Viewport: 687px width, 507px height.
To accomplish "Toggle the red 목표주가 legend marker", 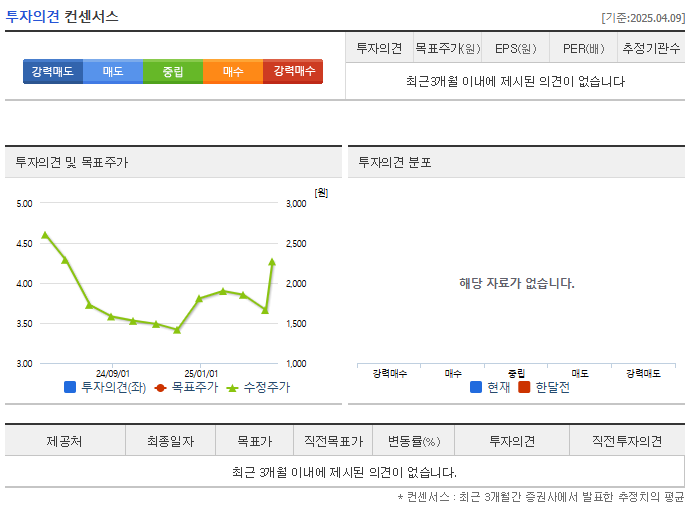I will pyautogui.click(x=160, y=388).
